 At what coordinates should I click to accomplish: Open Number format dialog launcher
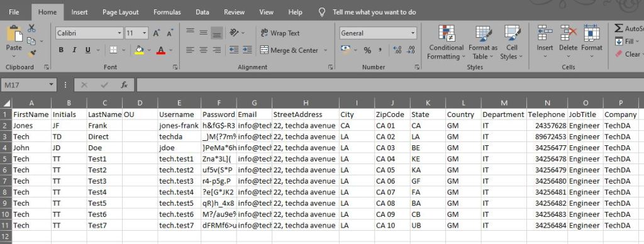[418, 67]
